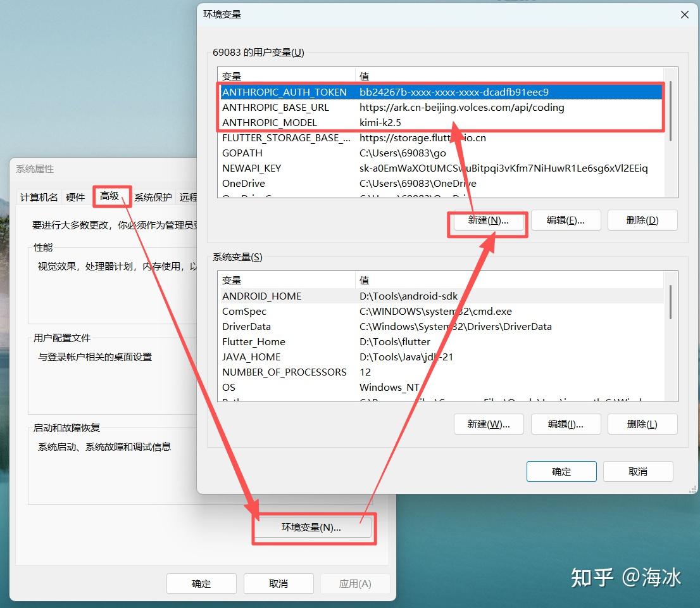Click 删除(L) for system variables

coord(642,424)
